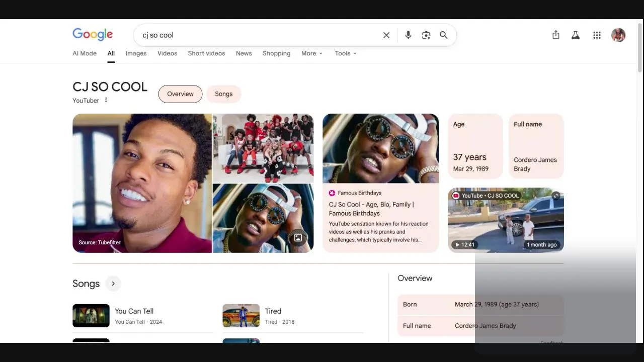
Task: Start voice search with microphone icon
Action: point(408,35)
